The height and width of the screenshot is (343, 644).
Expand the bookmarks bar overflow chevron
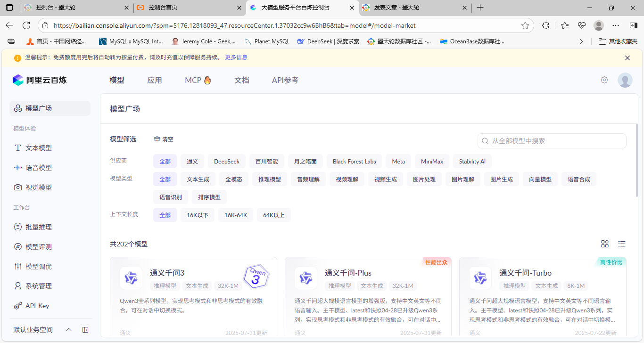click(581, 41)
